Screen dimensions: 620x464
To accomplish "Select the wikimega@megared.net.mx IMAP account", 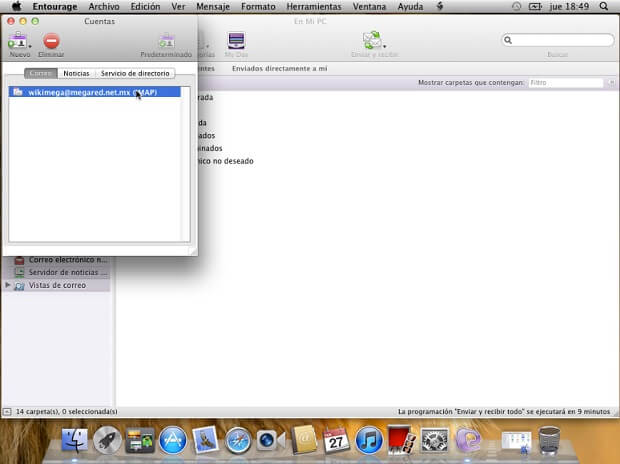I will pyautogui.click(x=95, y=92).
